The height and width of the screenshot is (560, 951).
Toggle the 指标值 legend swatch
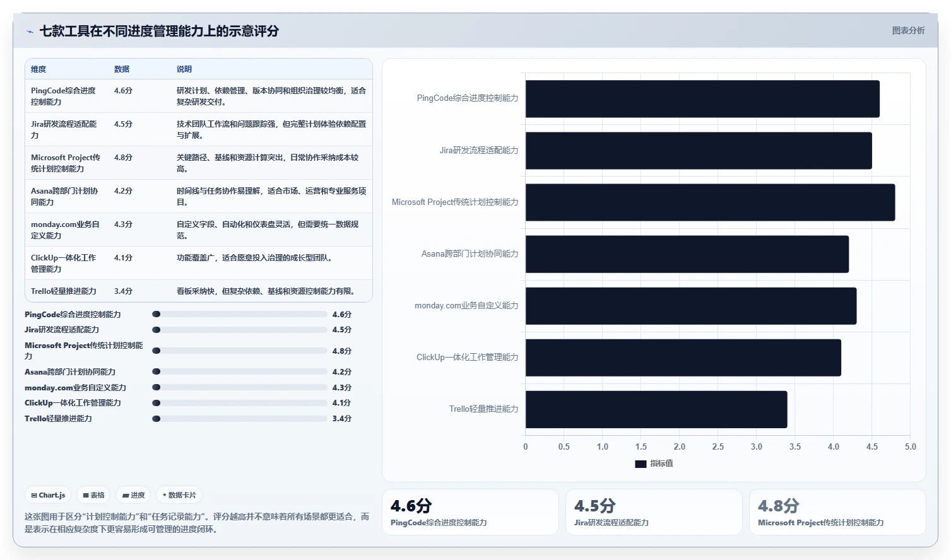[x=641, y=464]
